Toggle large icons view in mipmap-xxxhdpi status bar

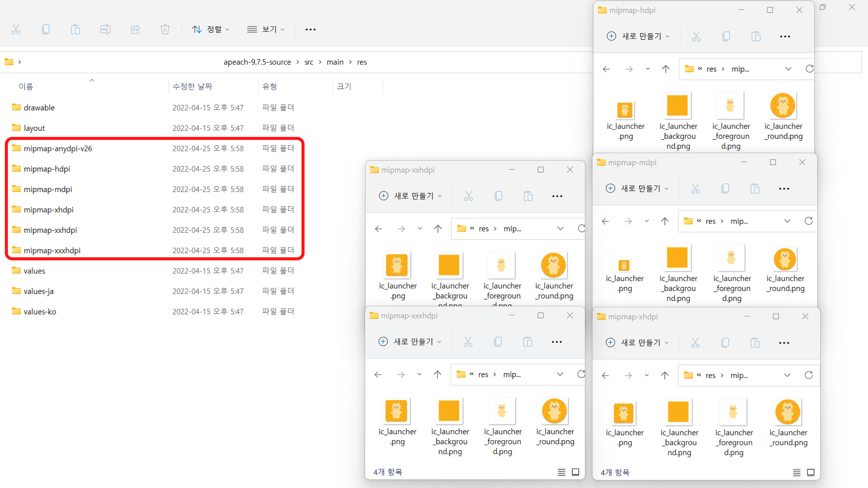pos(576,472)
